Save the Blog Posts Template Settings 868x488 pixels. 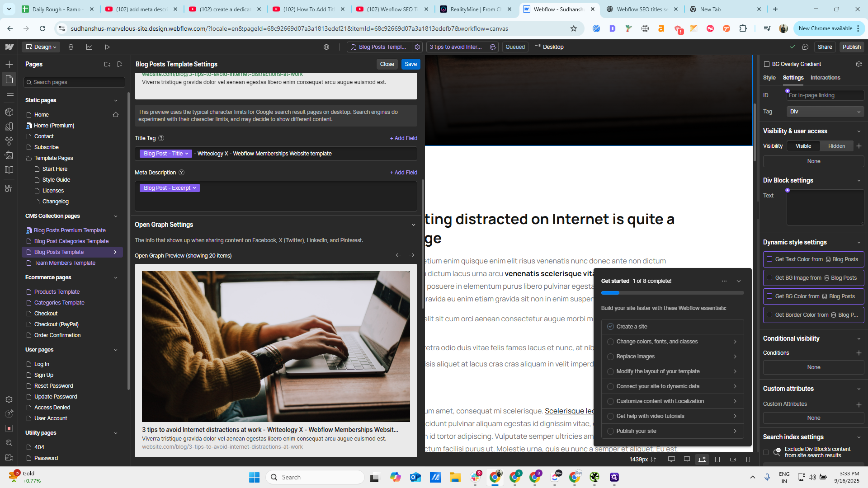click(x=410, y=64)
